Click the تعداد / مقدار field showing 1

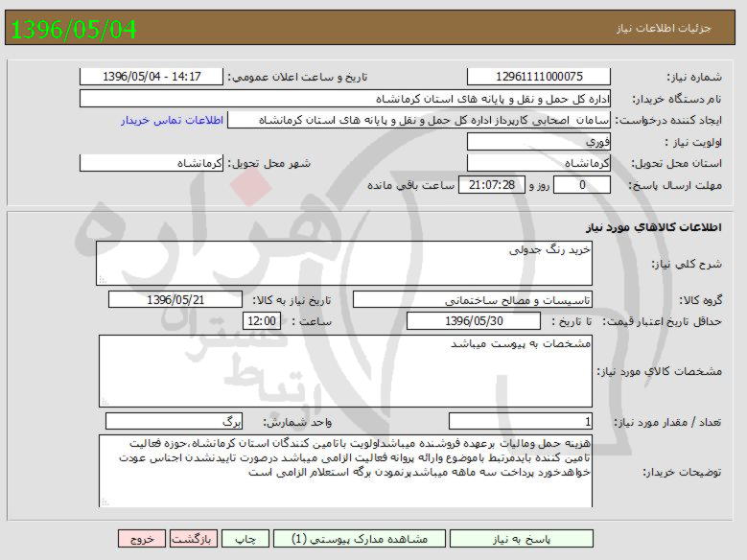(x=521, y=421)
